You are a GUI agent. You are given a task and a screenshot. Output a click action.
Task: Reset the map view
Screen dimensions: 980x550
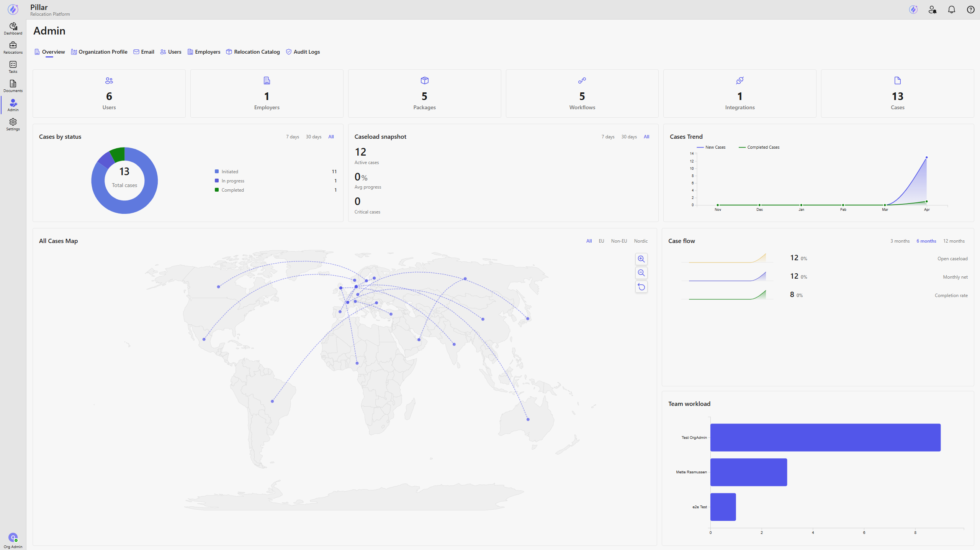pos(641,287)
